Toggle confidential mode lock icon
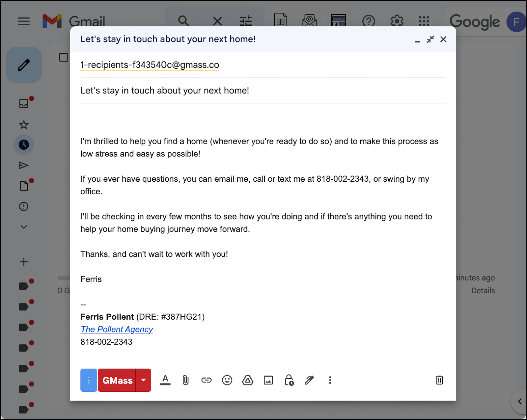Viewport: 527px width, 420px height. pyautogui.click(x=289, y=380)
